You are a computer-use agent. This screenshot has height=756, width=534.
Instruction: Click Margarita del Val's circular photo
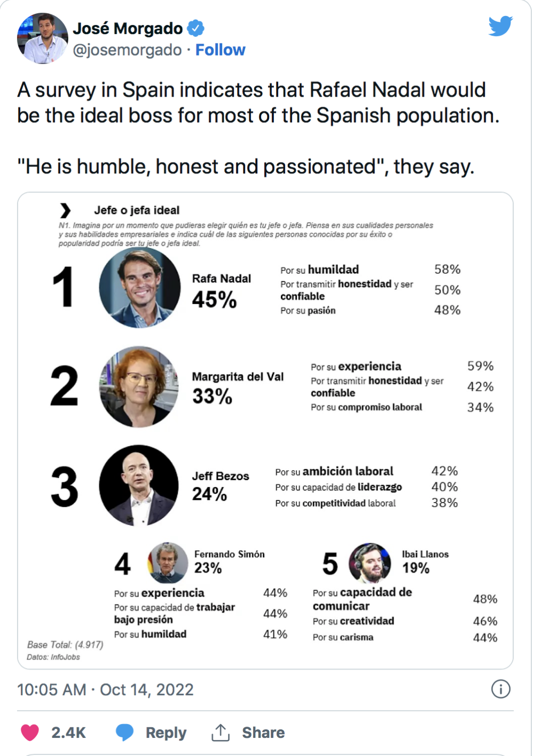tap(139, 387)
